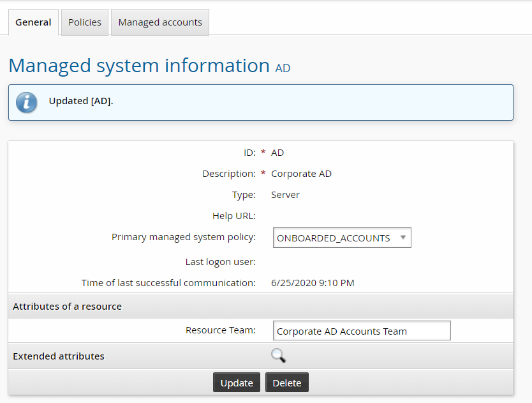This screenshot has width=532, height=403.
Task: Click the blue info icon in notification
Action: [x=27, y=102]
